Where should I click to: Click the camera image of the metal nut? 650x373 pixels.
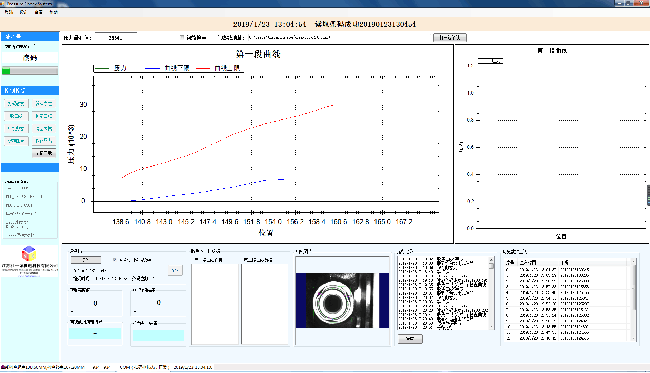(342, 300)
